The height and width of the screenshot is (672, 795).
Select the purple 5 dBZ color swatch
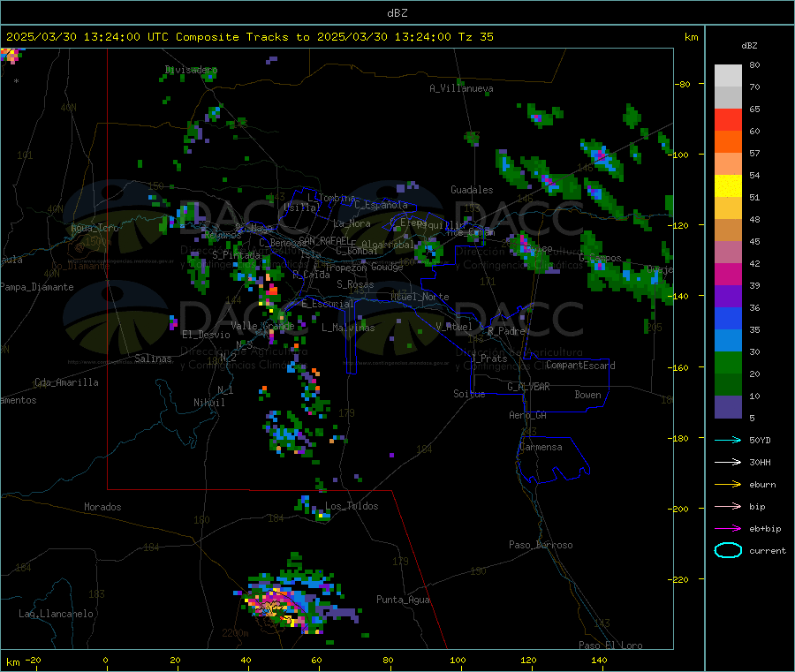point(728,407)
